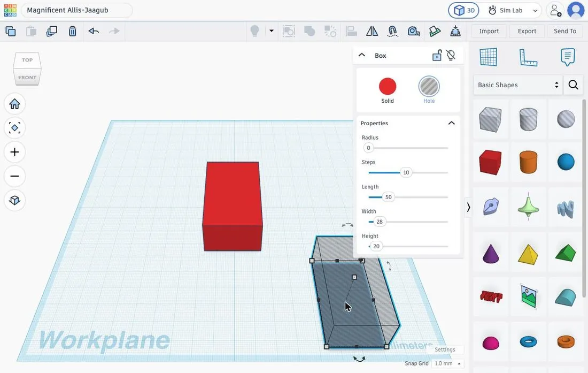588x373 pixels.
Task: Open the Workplane tool
Action: tap(488, 57)
